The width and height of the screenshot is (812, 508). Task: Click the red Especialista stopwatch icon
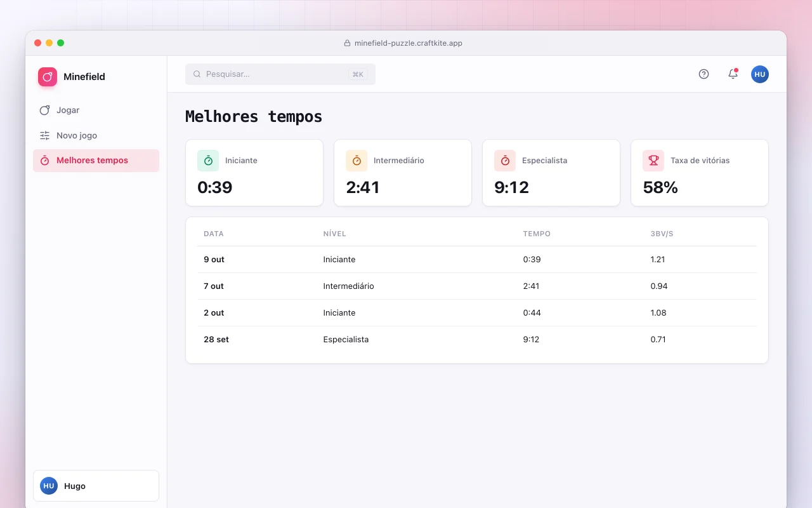[505, 161]
